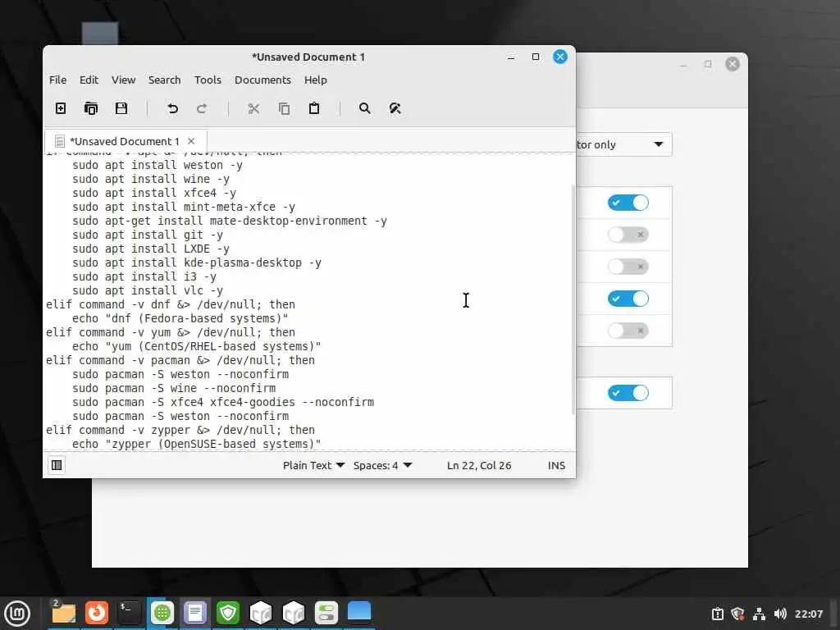Click line 'echo "yum (CentOS/RHEL-based systems)"'
Viewport: 840px width, 630px height.
pos(197,346)
